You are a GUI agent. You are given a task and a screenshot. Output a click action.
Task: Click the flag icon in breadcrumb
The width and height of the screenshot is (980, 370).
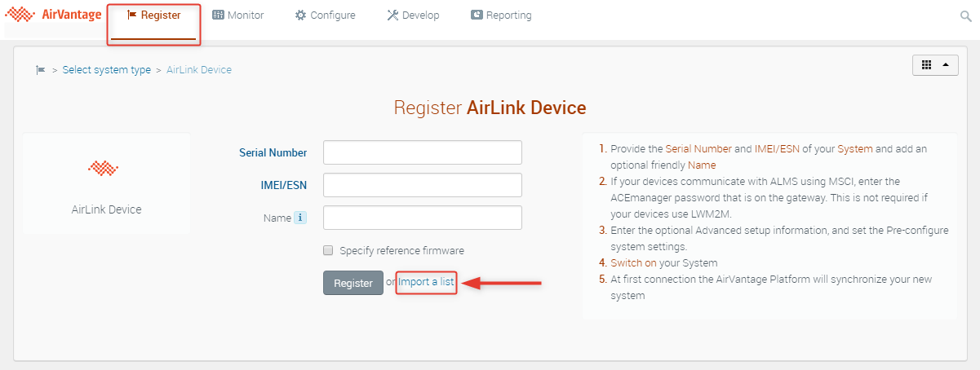click(41, 70)
